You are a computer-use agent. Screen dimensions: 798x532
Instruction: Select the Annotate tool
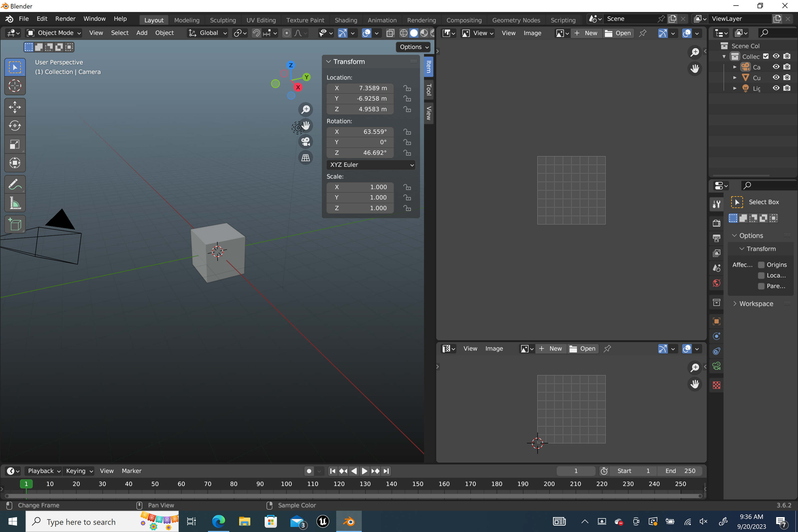[15, 185]
